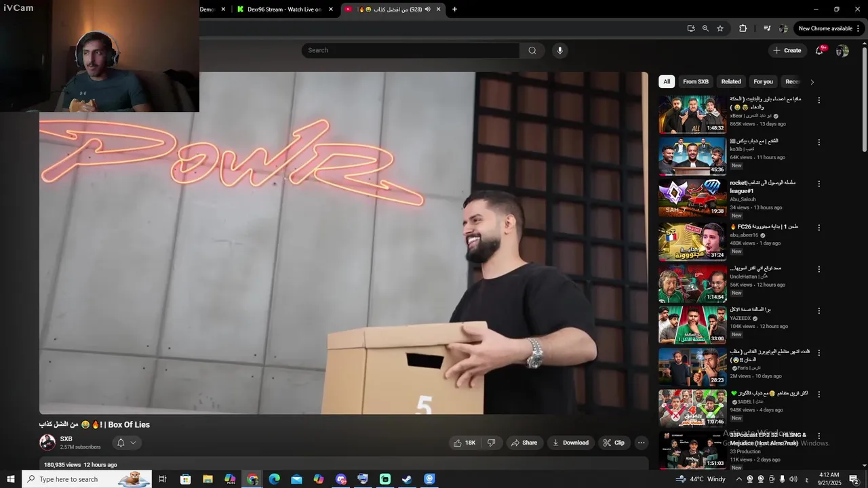
Task: Open the UncleHattan 1:14:54 thumbnail
Action: coord(692,283)
